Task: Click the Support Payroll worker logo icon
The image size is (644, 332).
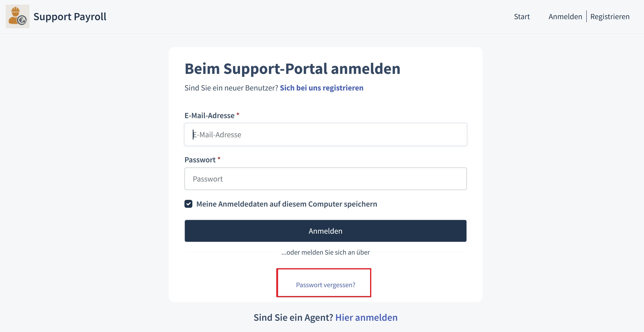Action: (17, 17)
